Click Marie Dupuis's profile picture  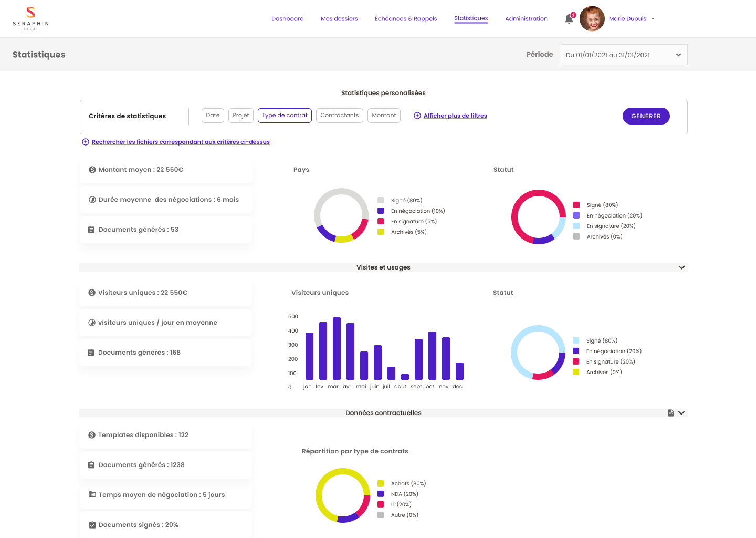(x=592, y=18)
